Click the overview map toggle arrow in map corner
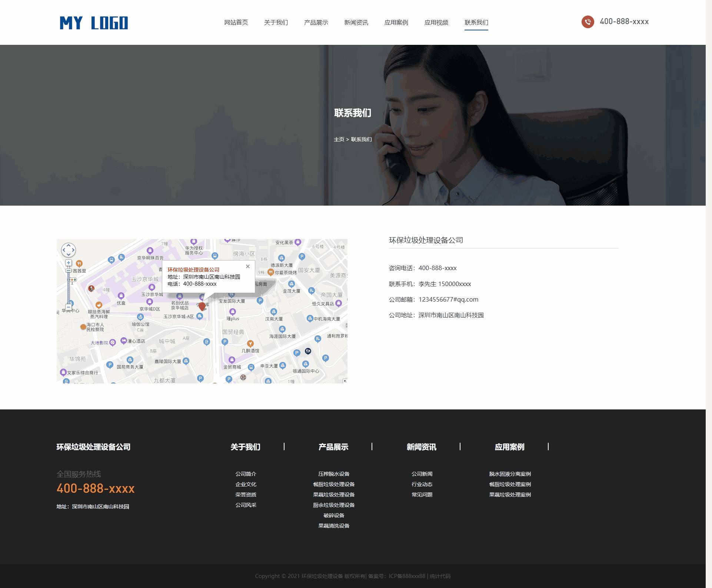 pyautogui.click(x=345, y=381)
